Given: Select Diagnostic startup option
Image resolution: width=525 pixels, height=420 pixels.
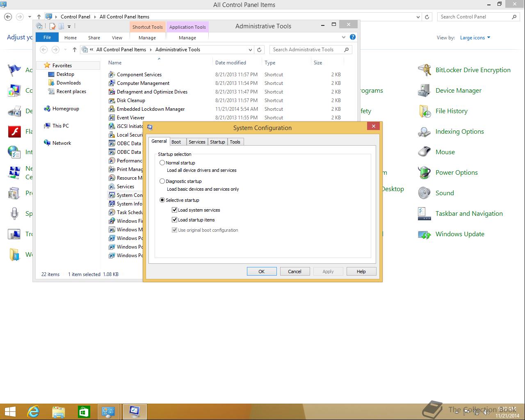Looking at the screenshot, I should coord(162,181).
